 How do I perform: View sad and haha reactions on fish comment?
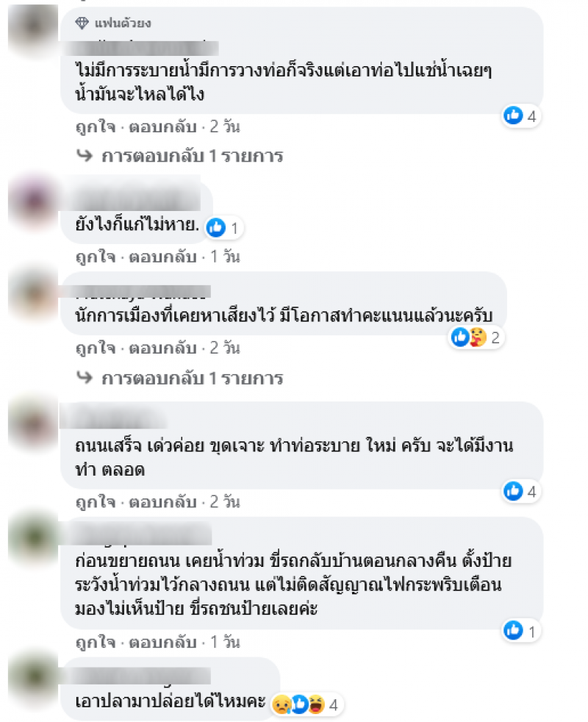click(x=306, y=704)
